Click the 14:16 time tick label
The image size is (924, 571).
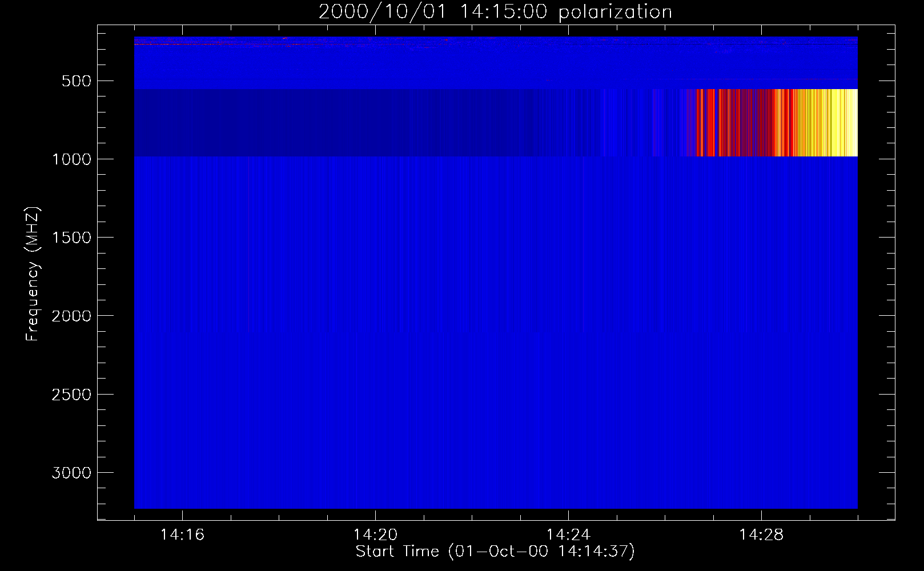pos(182,535)
